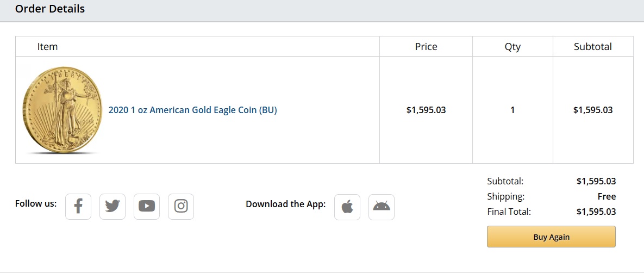Download the app via Apple icon
The height and width of the screenshot is (279, 644).
click(347, 207)
